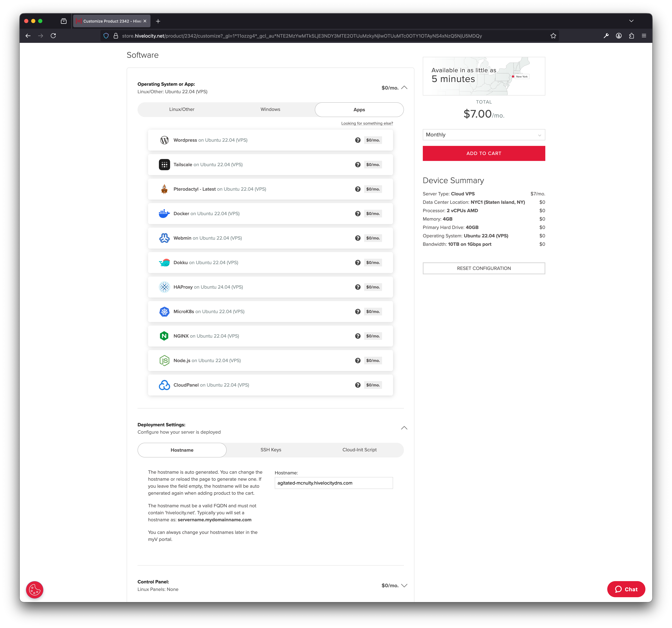Image resolution: width=672 pixels, height=628 pixels.
Task: Click the ADD TO CART button
Action: 484,153
